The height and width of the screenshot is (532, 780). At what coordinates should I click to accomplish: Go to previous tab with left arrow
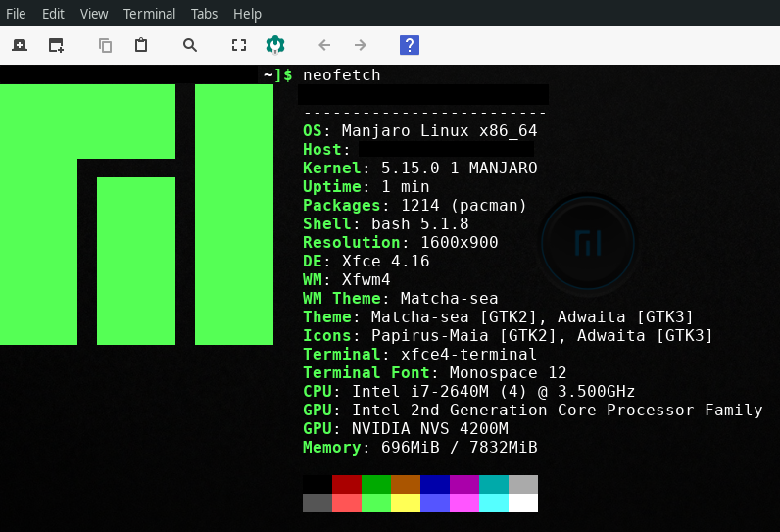324,45
